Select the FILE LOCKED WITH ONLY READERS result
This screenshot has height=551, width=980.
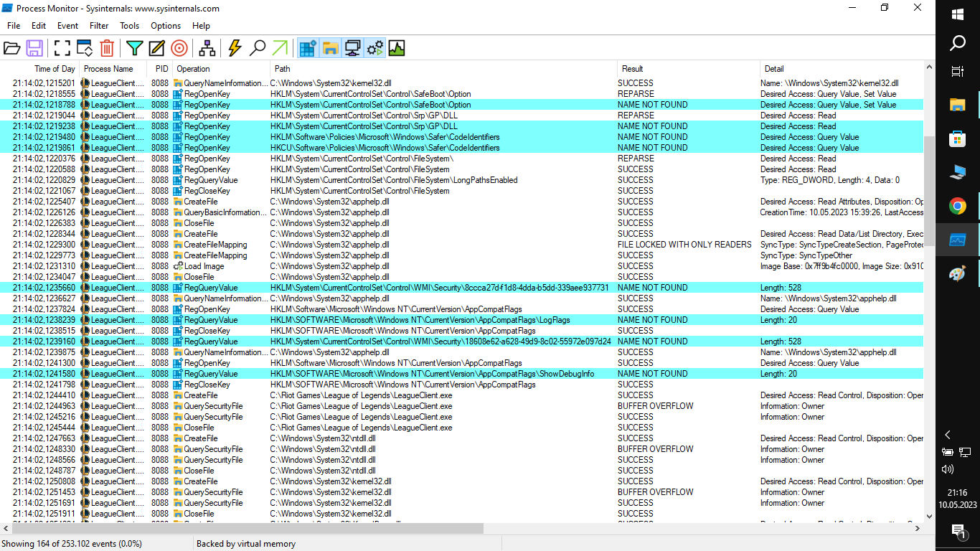point(684,245)
